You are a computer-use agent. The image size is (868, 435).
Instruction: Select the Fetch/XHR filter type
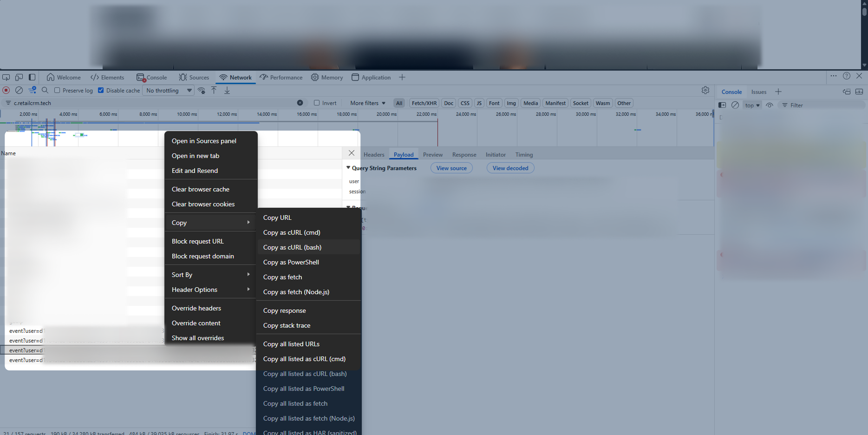[424, 103]
